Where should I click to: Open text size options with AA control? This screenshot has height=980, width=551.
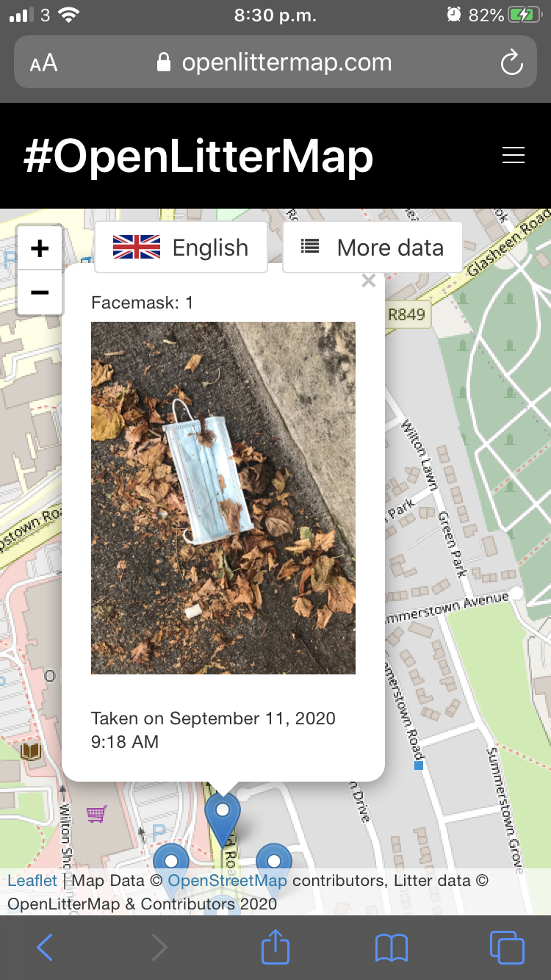(x=43, y=62)
